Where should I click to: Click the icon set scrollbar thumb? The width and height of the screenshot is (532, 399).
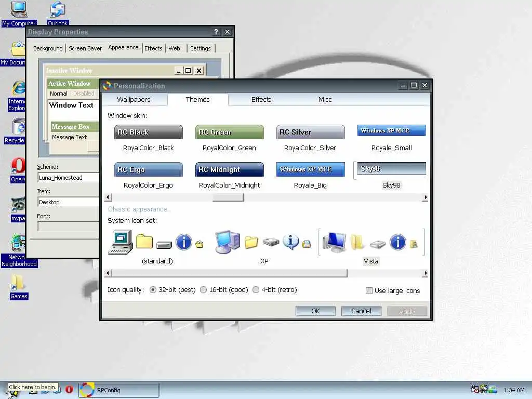[x=229, y=273]
